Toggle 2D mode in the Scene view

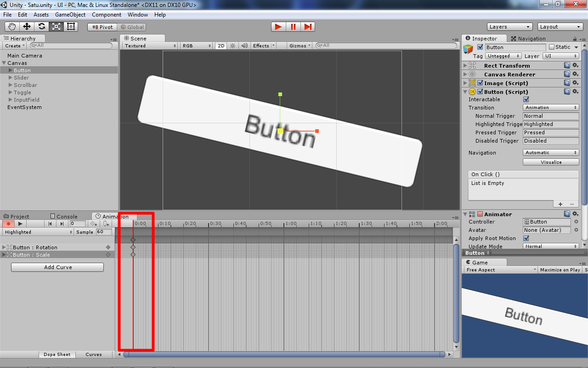click(220, 46)
